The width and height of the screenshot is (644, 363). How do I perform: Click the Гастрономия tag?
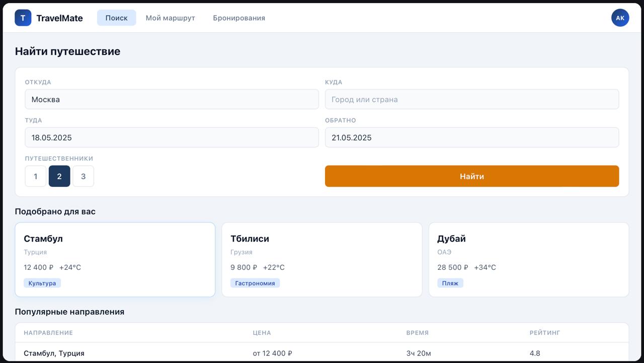255,283
